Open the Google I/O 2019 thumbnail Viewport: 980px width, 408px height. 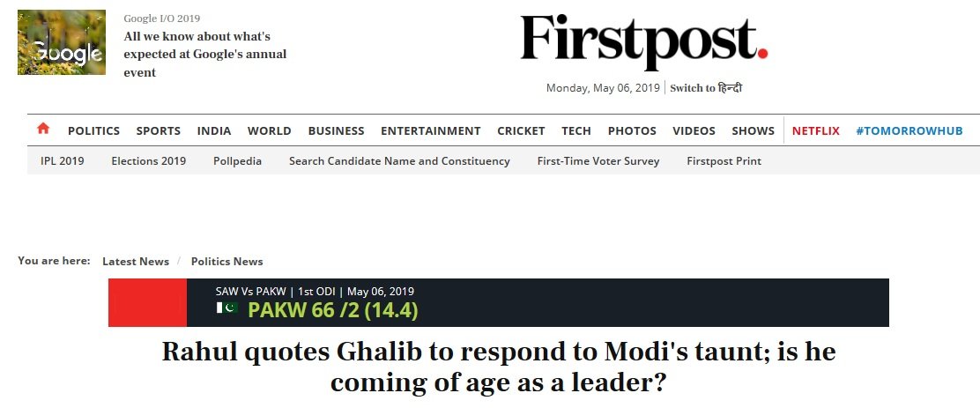[x=62, y=42]
